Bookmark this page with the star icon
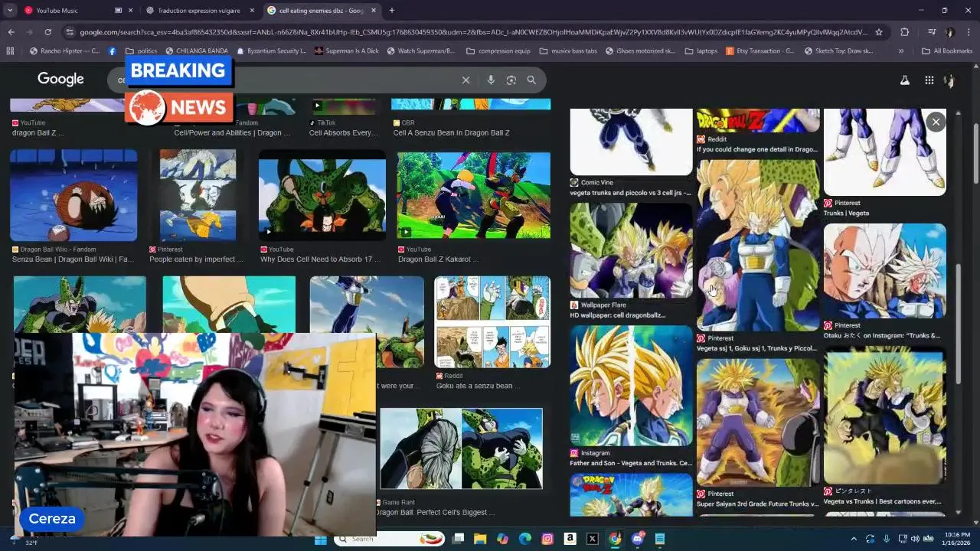Screen dimensions: 980x551 click(x=879, y=32)
